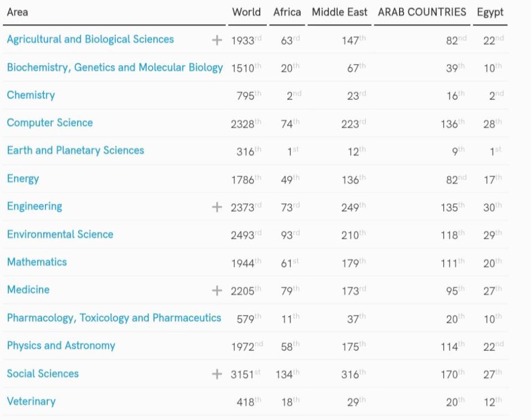Open the Medicine area link
The width and height of the screenshot is (531, 420).
click(x=28, y=290)
